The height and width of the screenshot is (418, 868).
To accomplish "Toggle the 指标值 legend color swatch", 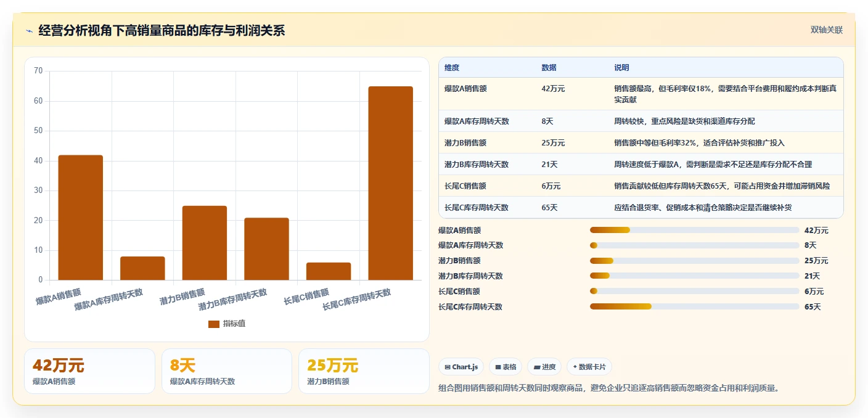I will 214,324.
